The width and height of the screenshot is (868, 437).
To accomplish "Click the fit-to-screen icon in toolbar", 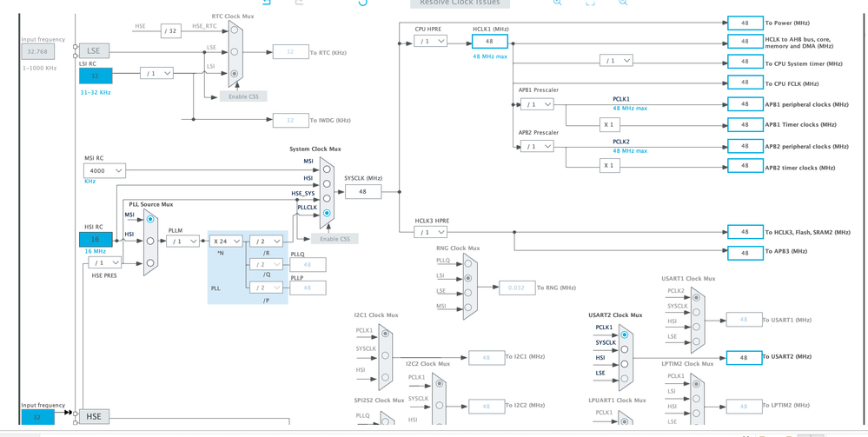I will [x=590, y=2].
